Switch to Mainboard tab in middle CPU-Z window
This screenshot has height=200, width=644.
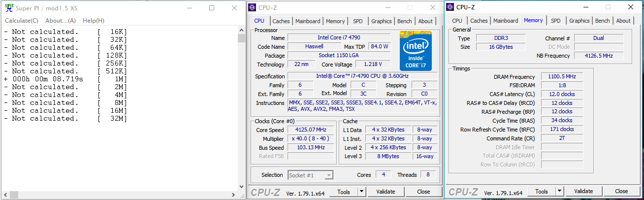click(308, 21)
